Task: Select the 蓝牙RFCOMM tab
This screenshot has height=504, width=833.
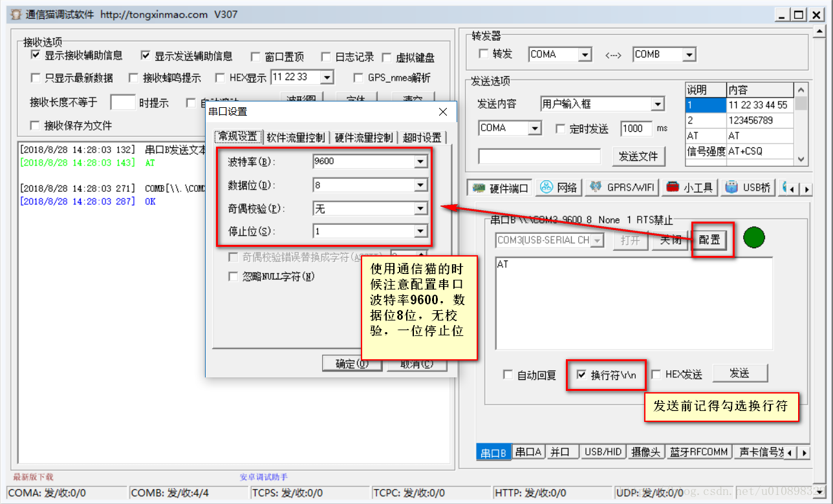Action: click(699, 452)
